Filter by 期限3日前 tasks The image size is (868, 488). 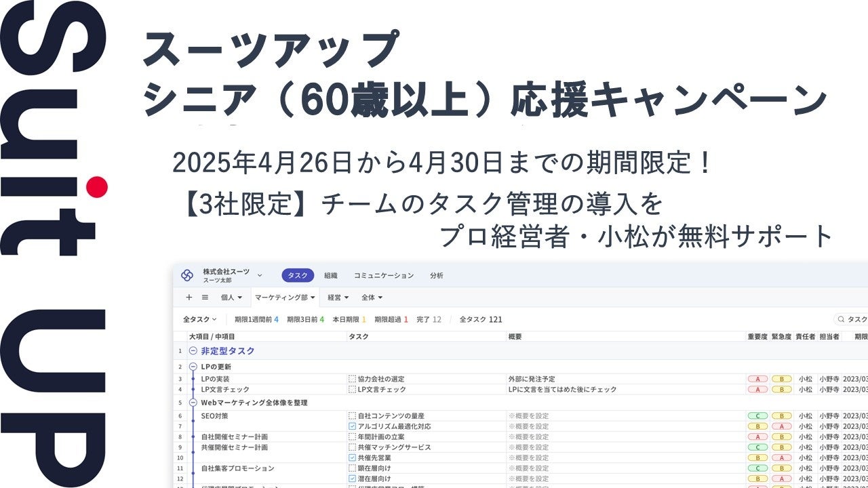(305, 319)
